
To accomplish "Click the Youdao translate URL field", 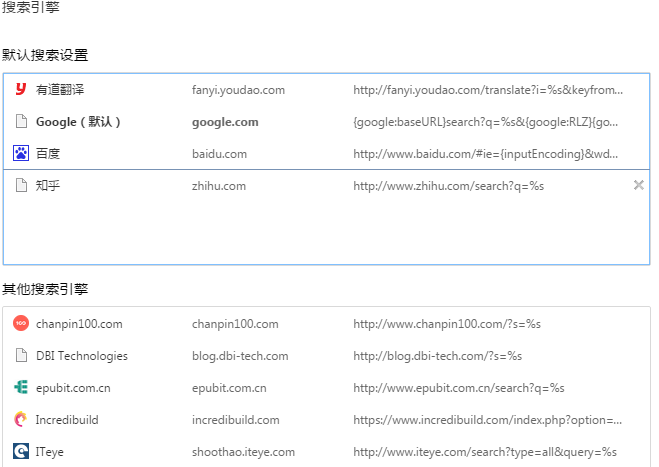I will point(488,90).
